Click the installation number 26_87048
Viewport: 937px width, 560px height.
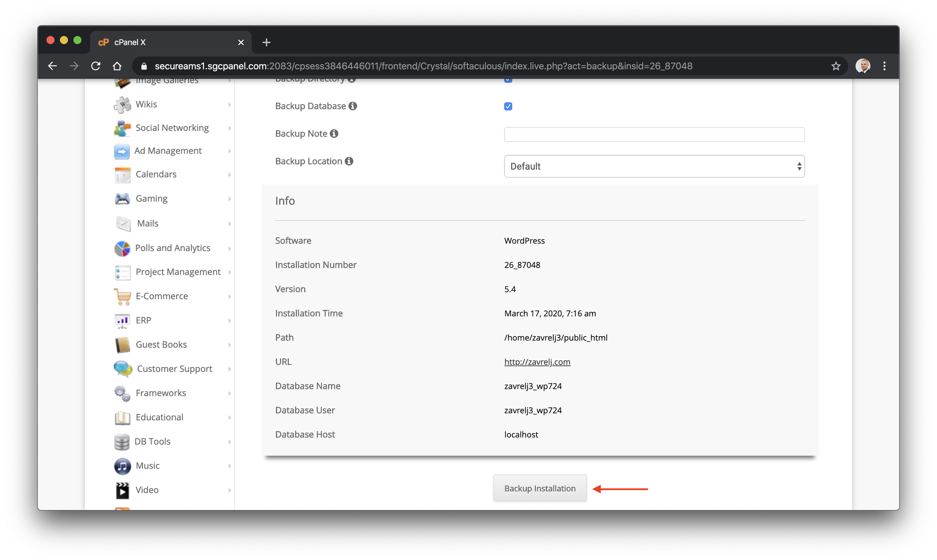click(522, 265)
